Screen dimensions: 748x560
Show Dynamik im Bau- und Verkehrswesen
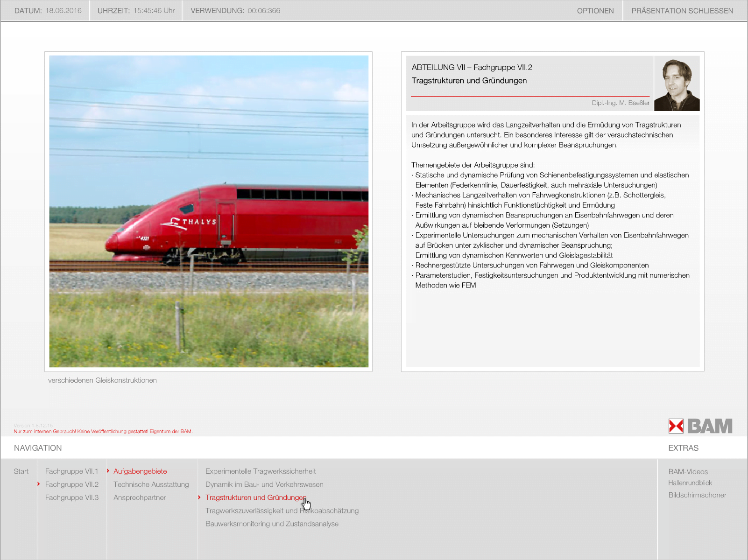point(264,484)
